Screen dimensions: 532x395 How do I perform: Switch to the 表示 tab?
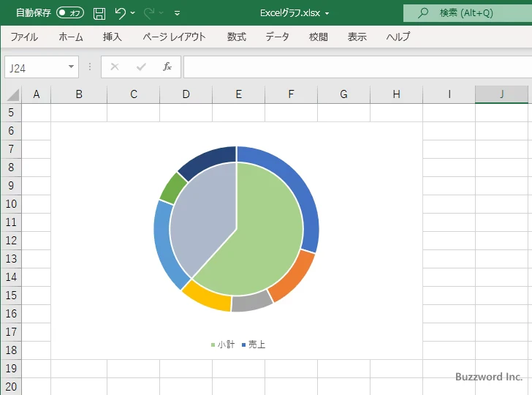point(357,37)
